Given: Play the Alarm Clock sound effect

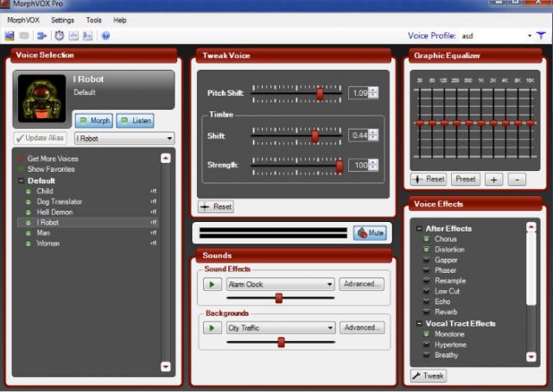Looking at the screenshot, I should point(213,284).
